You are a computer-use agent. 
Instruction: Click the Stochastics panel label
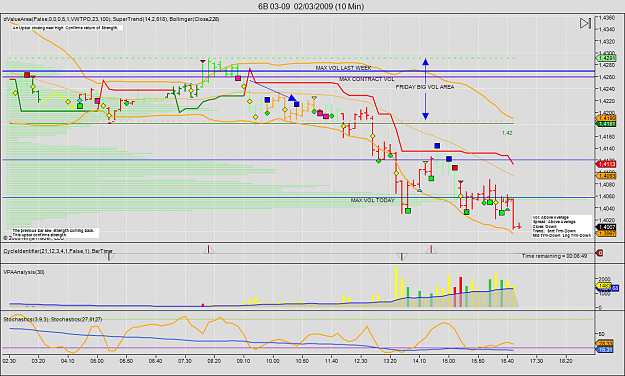tap(53, 319)
